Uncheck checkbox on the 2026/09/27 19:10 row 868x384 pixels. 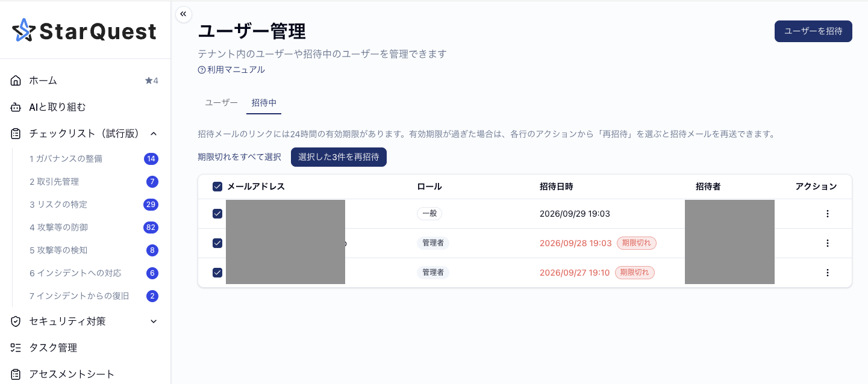click(x=217, y=273)
